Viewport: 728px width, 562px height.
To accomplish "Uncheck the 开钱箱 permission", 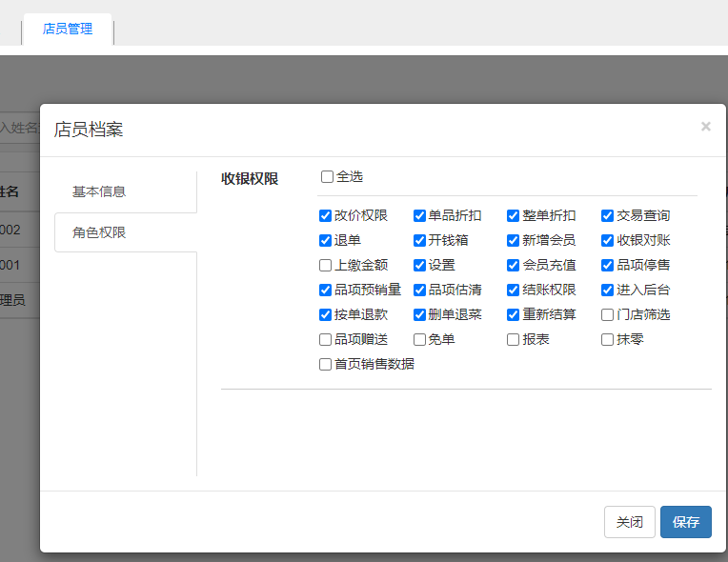I will 420,240.
